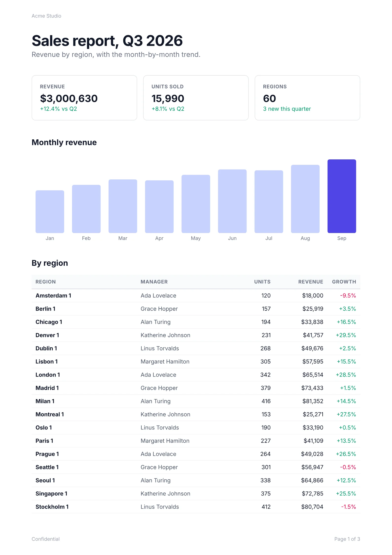Click the units sold value 15,990
Image resolution: width=392 pixels, height=555 pixels.
(x=168, y=98)
